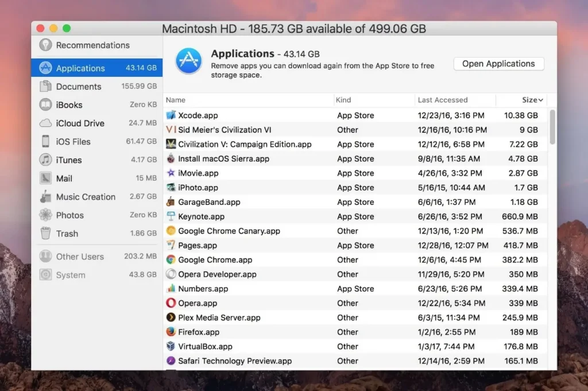Click the Music Creation guitar icon

[45, 196]
